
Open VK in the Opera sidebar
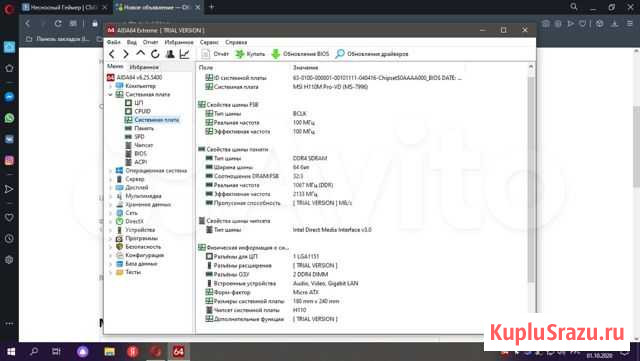[x=9, y=139]
